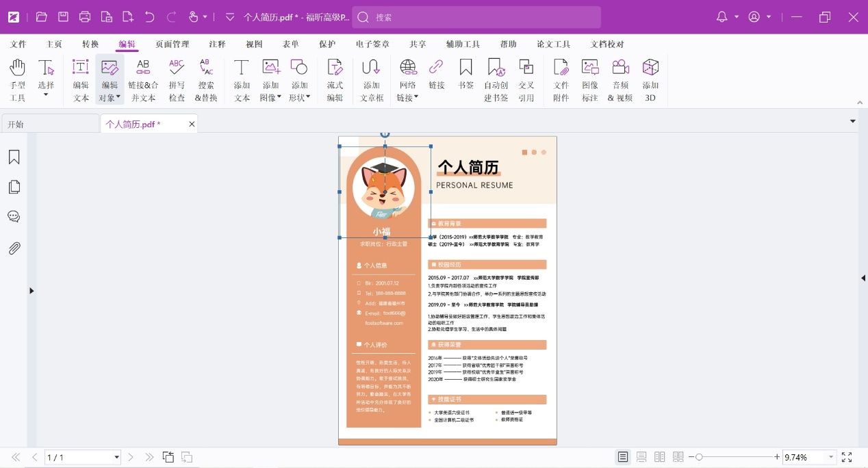Open the bookmarks panel in left sidebar

[x=14, y=157]
